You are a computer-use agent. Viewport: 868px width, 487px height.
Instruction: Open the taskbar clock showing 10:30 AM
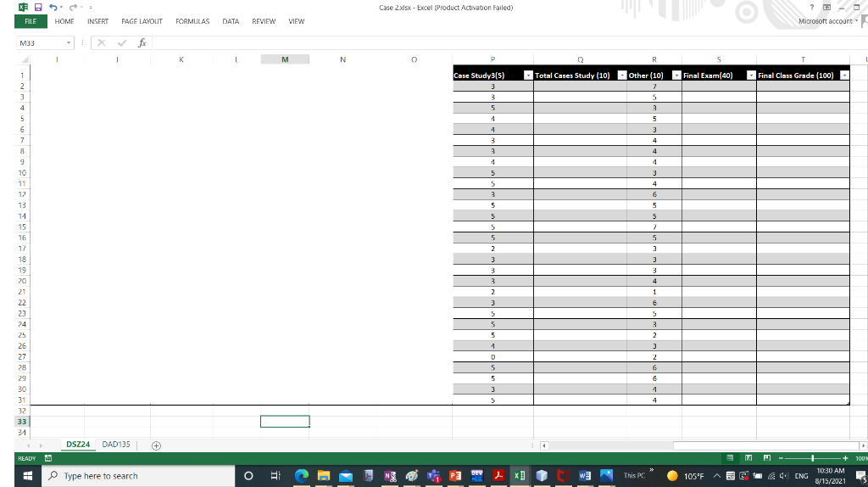(830, 475)
